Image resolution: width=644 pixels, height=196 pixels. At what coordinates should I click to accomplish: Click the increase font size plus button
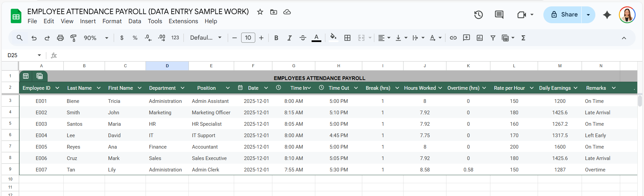[x=261, y=38]
